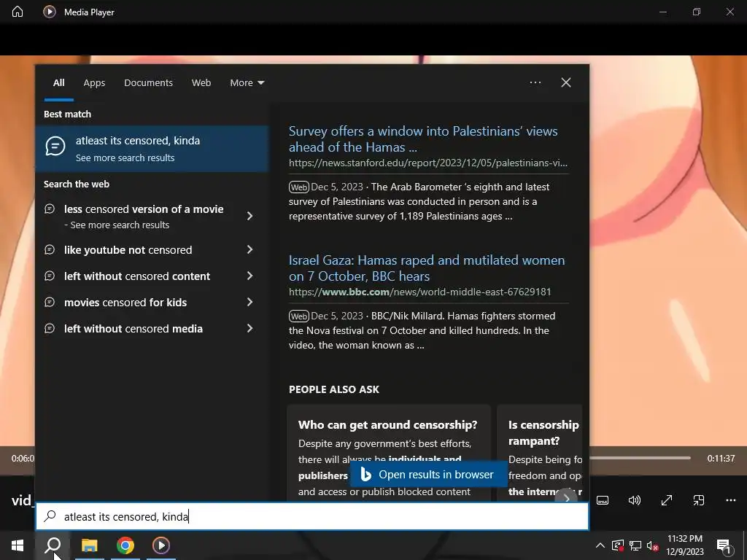Click the taskbar Search icon
Viewport: 747px width, 560px height.
pyautogui.click(x=53, y=545)
